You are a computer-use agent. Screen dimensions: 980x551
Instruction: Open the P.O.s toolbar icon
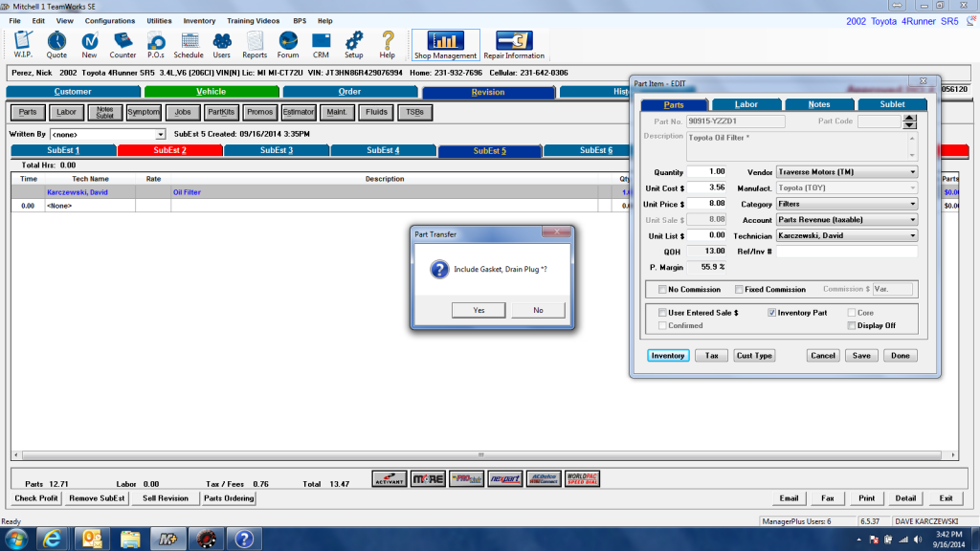(x=156, y=44)
